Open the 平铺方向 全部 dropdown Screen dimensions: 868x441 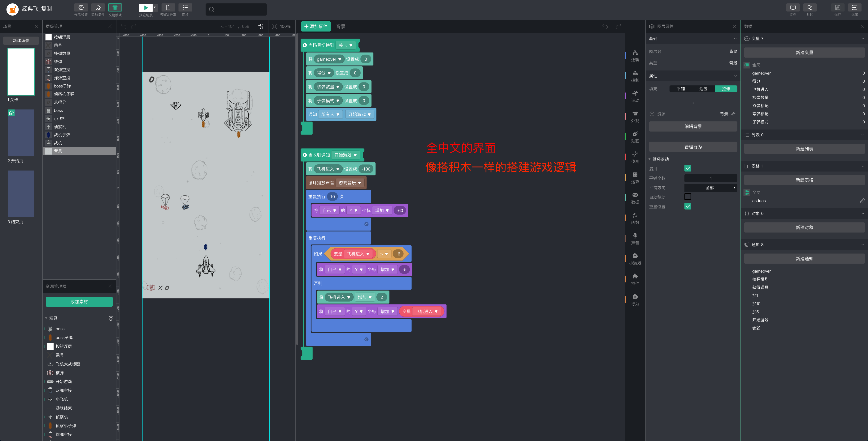pos(711,188)
